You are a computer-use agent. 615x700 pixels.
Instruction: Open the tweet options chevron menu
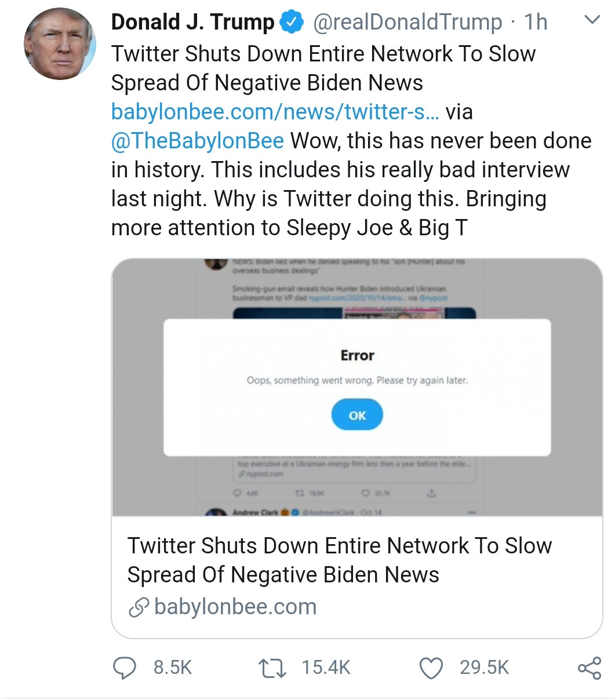591,21
